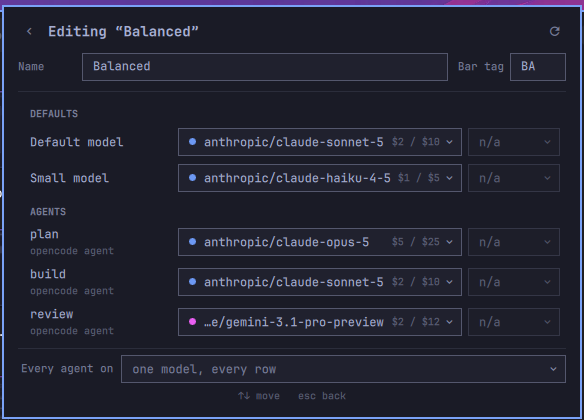Click the 'Every agent on' label

click(67, 369)
